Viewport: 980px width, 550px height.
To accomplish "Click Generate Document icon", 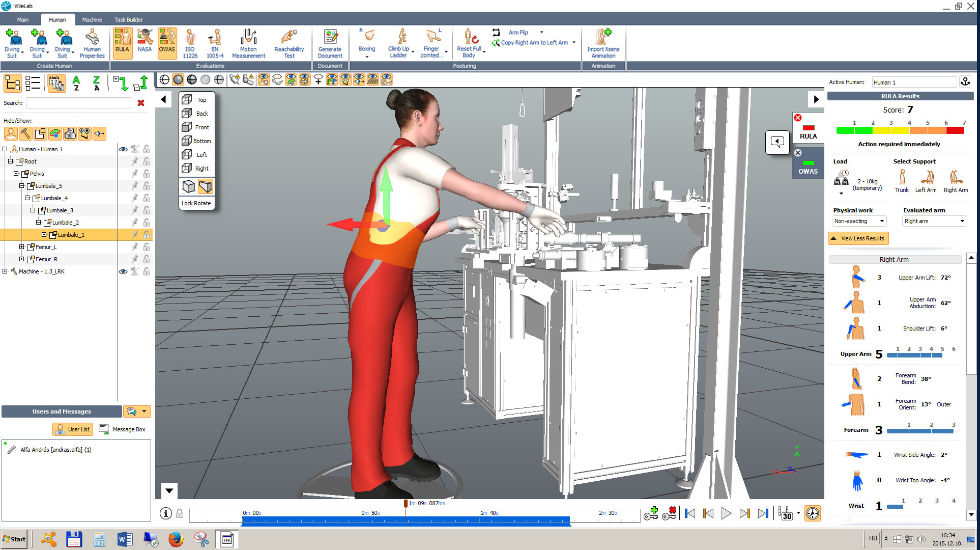I will 330,44.
